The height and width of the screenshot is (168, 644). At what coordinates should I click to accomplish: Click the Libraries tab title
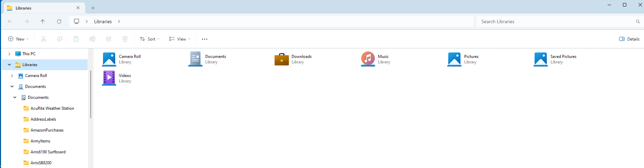point(23,8)
